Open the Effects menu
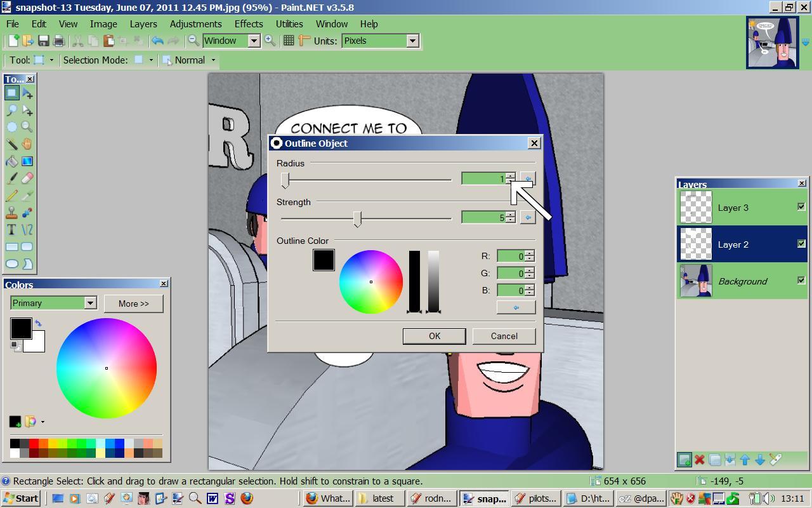 click(x=249, y=23)
